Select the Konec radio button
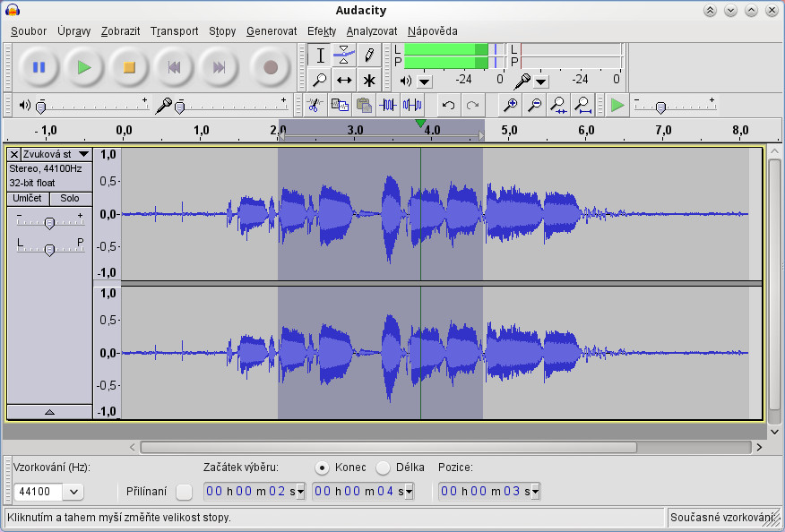785x532 pixels. (x=322, y=468)
